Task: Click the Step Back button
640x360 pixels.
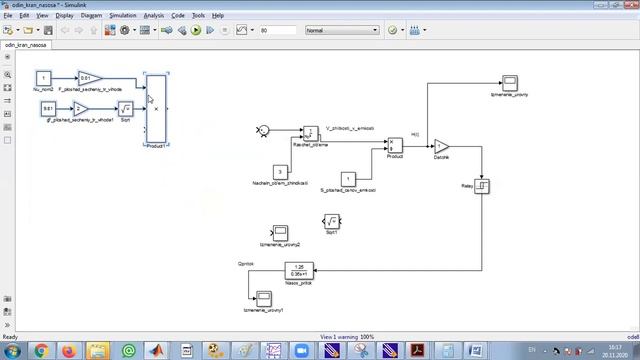Action: tap(182, 30)
